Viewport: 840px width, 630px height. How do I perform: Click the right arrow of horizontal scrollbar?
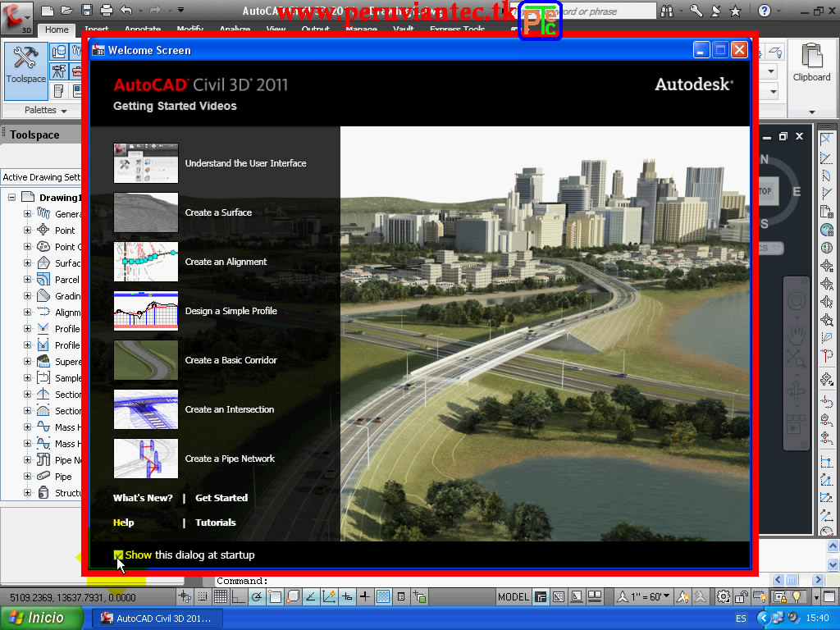click(818, 580)
